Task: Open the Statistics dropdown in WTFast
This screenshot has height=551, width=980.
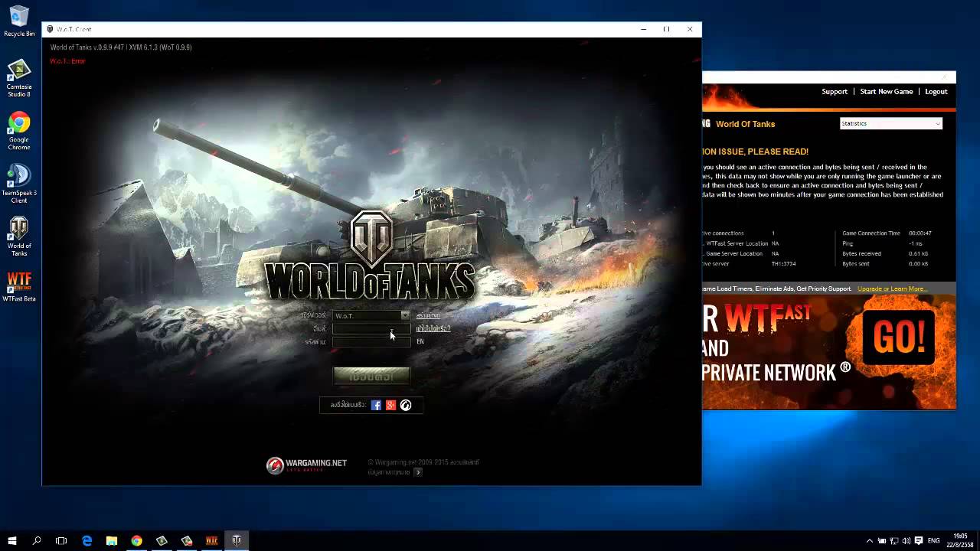Action: tap(890, 123)
